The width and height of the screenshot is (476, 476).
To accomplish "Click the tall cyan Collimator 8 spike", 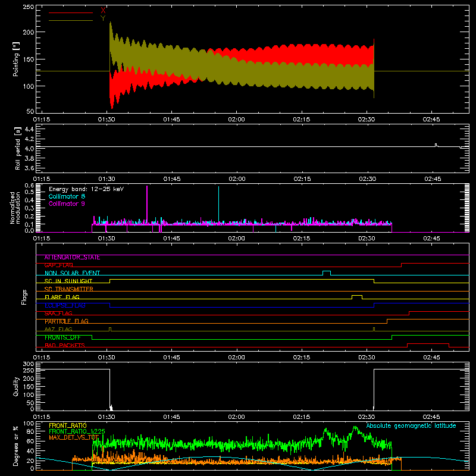I will tap(218, 205).
